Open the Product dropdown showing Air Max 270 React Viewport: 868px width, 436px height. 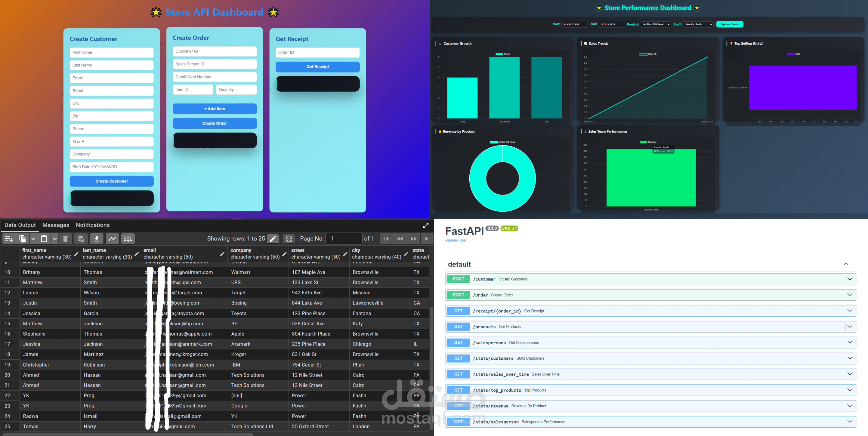click(655, 24)
